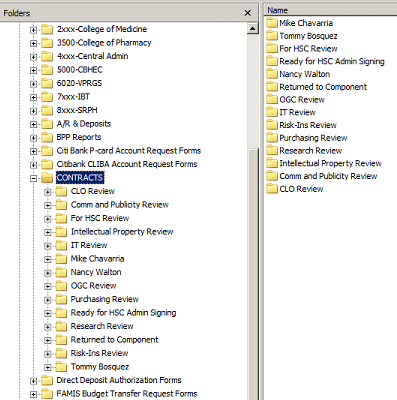Screen dimensions: 397x400
Task: Click Nancy Walton folder icon in Name list
Action: pos(272,74)
